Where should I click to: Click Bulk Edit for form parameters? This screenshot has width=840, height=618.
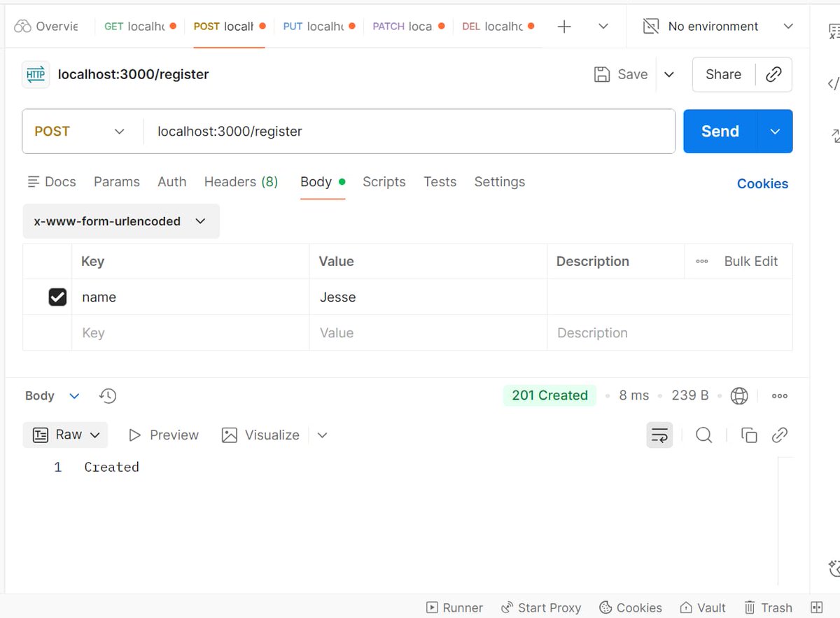point(751,260)
